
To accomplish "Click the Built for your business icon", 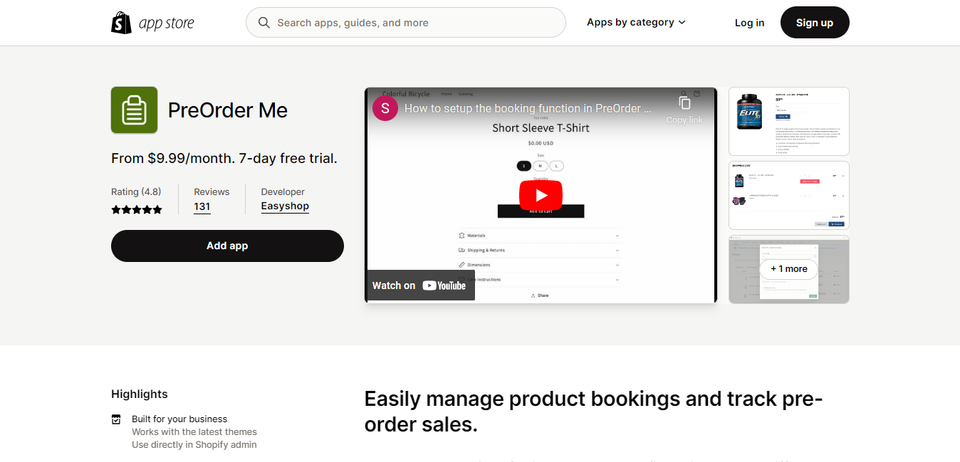I will click(116, 419).
